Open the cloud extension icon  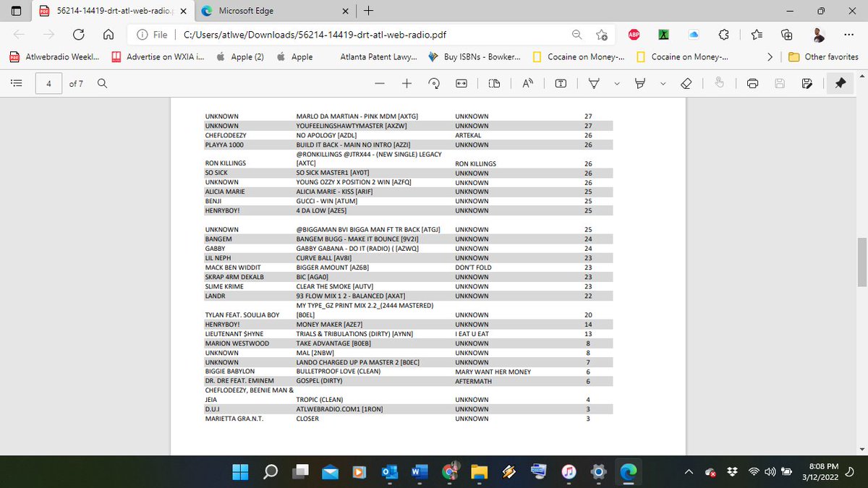[x=693, y=34]
